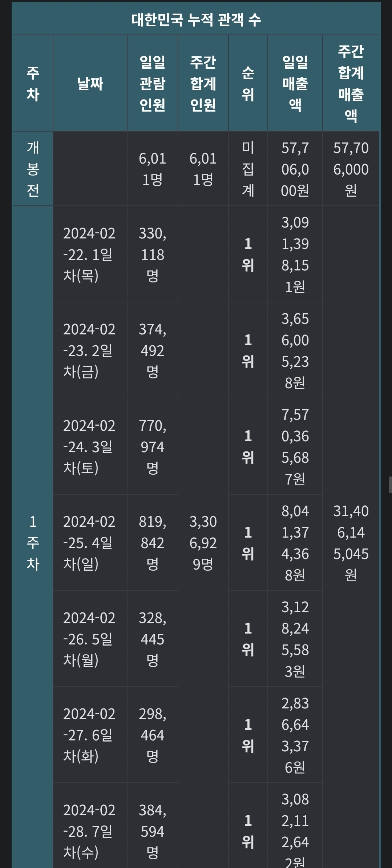The width and height of the screenshot is (392, 868).
Task: Click the 주간 합계 인원 column header
Action: pyautogui.click(x=203, y=84)
